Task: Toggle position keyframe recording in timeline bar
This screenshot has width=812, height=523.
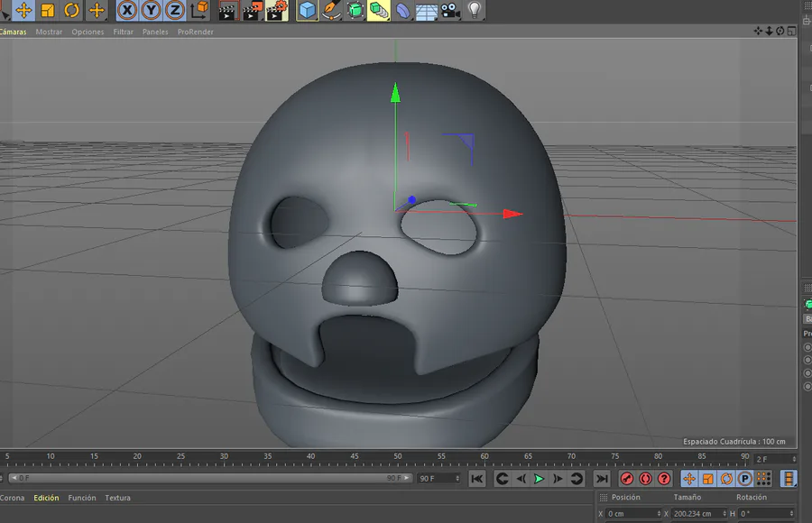Action: (689, 479)
